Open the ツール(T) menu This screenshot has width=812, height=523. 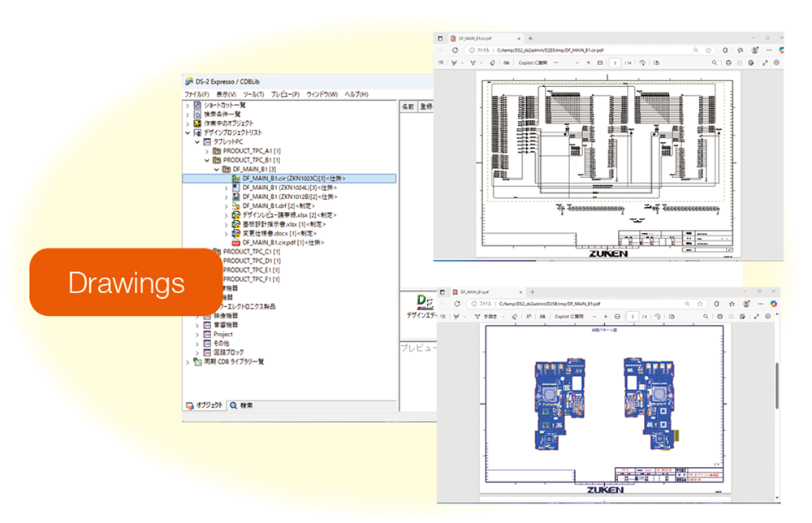point(253,94)
